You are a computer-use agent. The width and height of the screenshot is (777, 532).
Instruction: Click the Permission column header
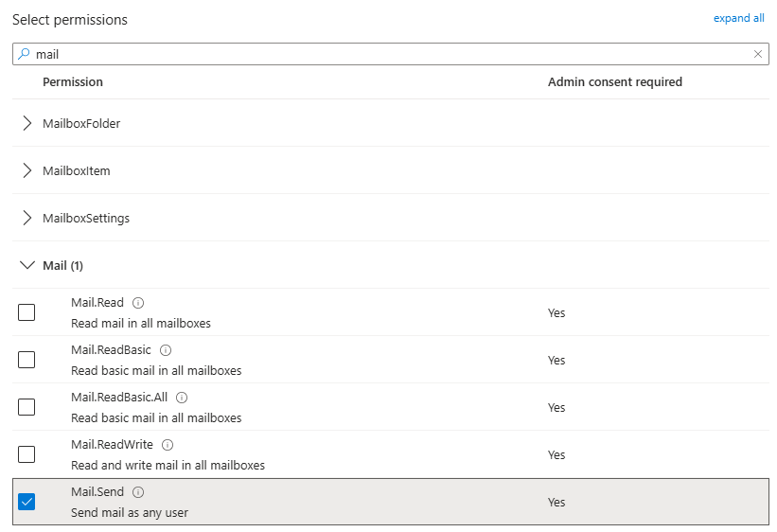73,81
